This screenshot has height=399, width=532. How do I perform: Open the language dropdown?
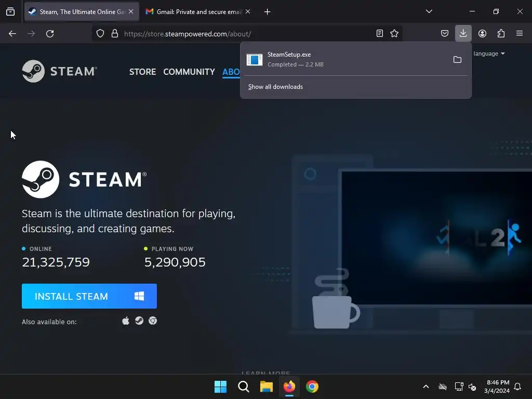489,54
